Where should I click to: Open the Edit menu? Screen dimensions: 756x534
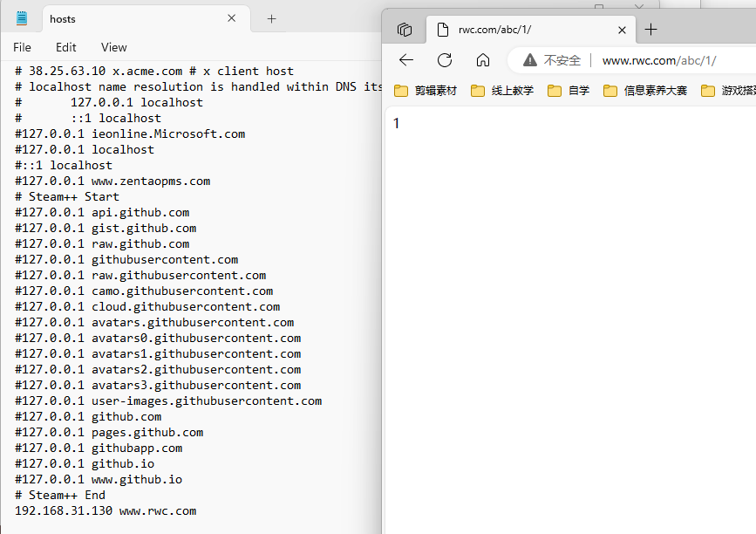pyautogui.click(x=65, y=47)
